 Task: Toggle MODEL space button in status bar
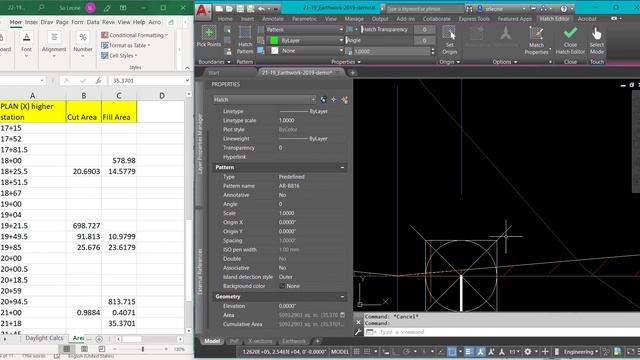(340, 351)
